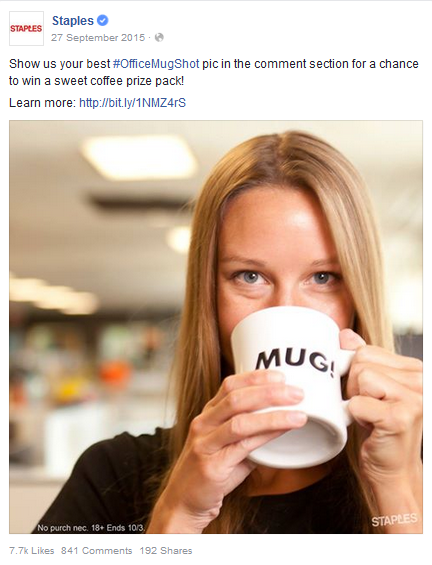Click the "Learn more:" label
Viewport: 432px width, 565px height.
(42, 103)
